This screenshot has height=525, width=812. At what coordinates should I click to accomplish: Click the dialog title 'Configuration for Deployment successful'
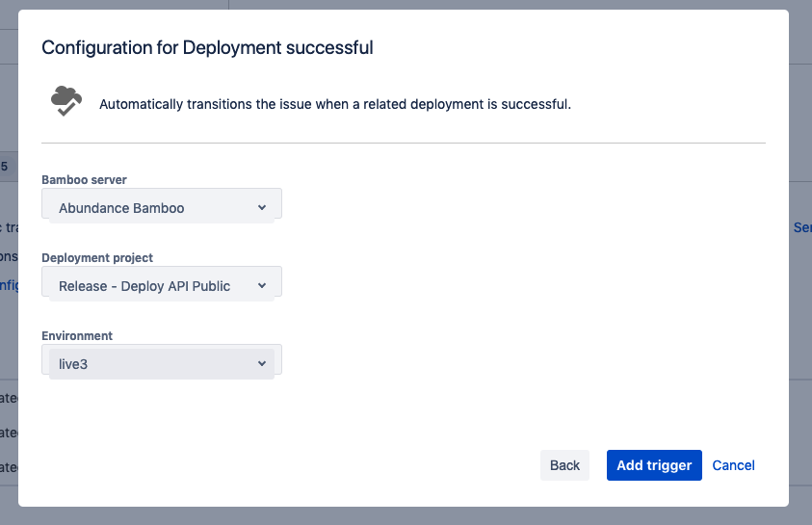207,47
